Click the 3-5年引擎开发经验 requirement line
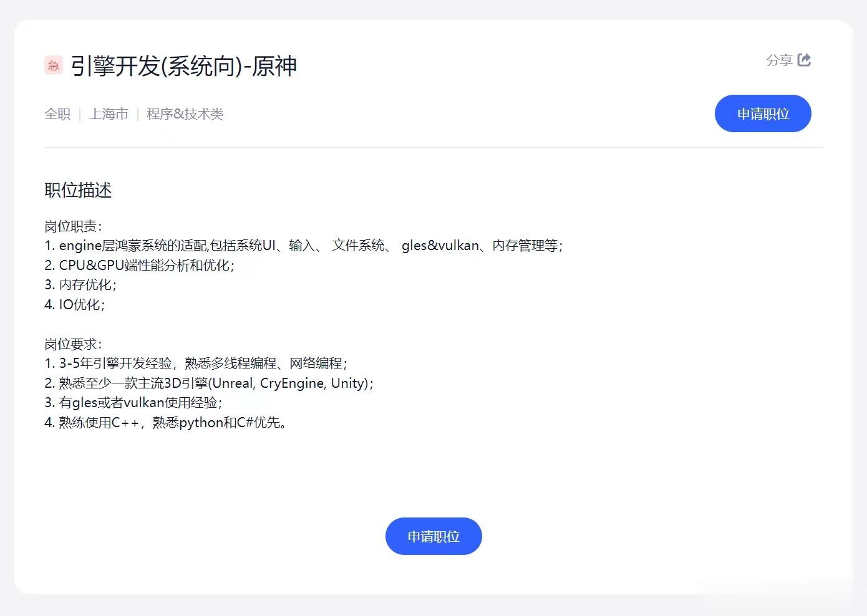The height and width of the screenshot is (616, 867). click(x=196, y=363)
